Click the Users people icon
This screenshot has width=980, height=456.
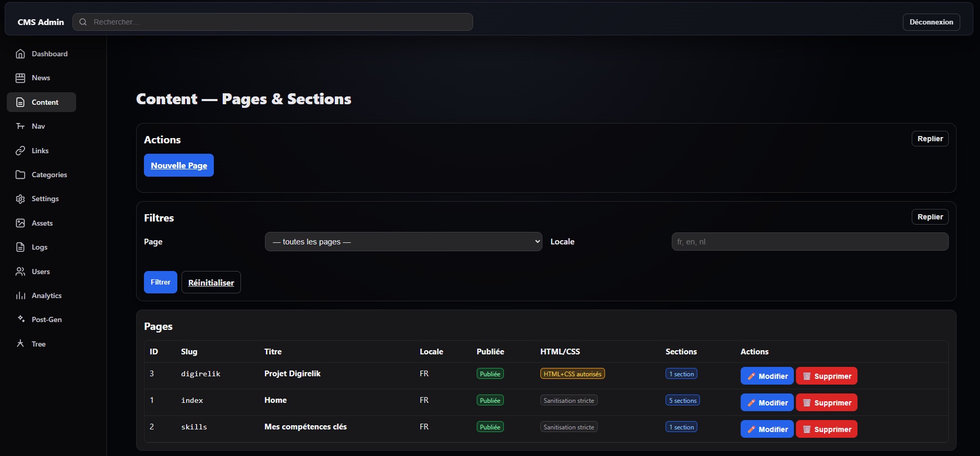(20, 272)
